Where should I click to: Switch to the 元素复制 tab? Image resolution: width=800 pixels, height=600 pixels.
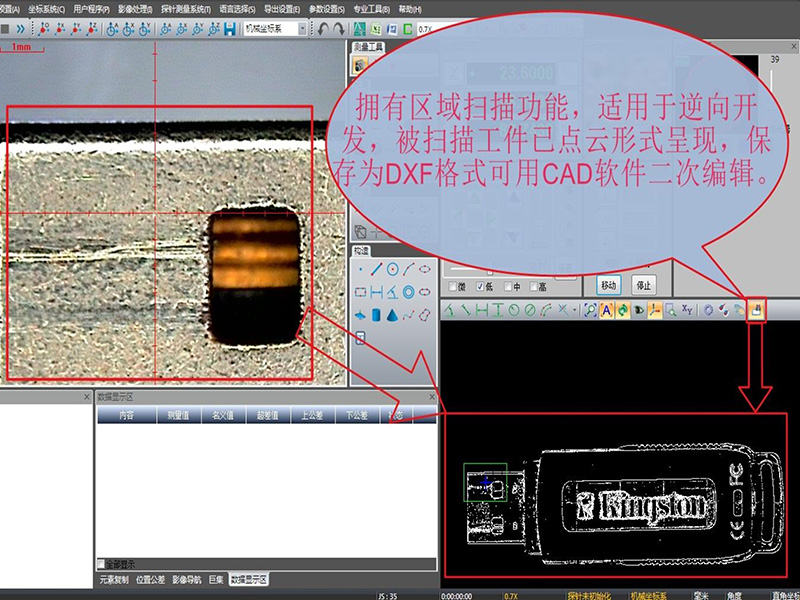114,580
